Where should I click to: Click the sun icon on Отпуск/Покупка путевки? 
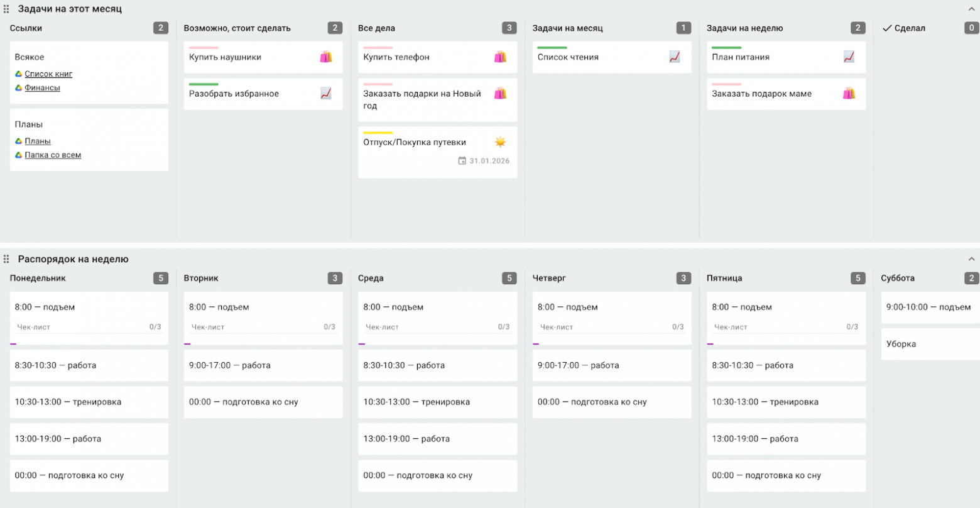click(500, 142)
